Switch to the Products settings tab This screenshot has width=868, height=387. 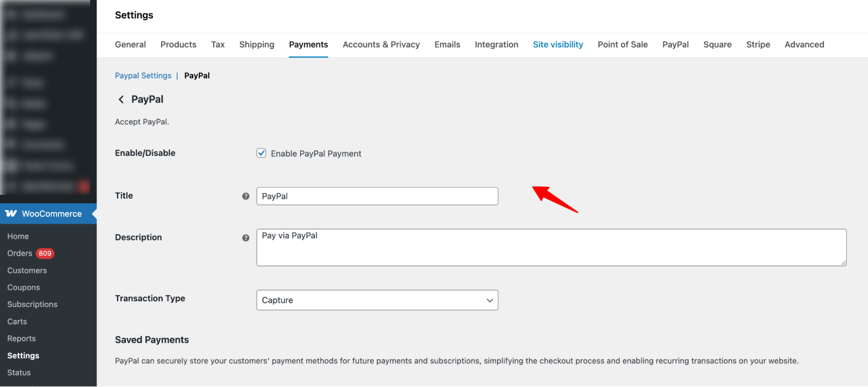[178, 44]
